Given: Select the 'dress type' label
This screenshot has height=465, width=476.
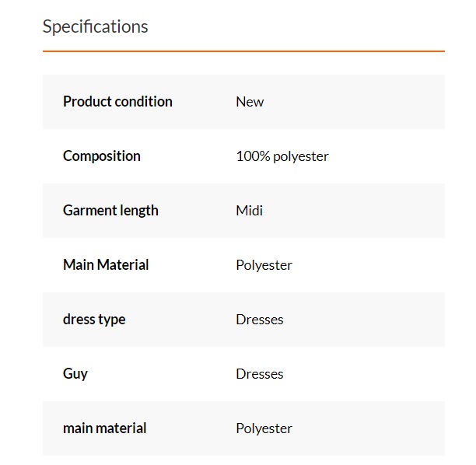Looking at the screenshot, I should (94, 320).
